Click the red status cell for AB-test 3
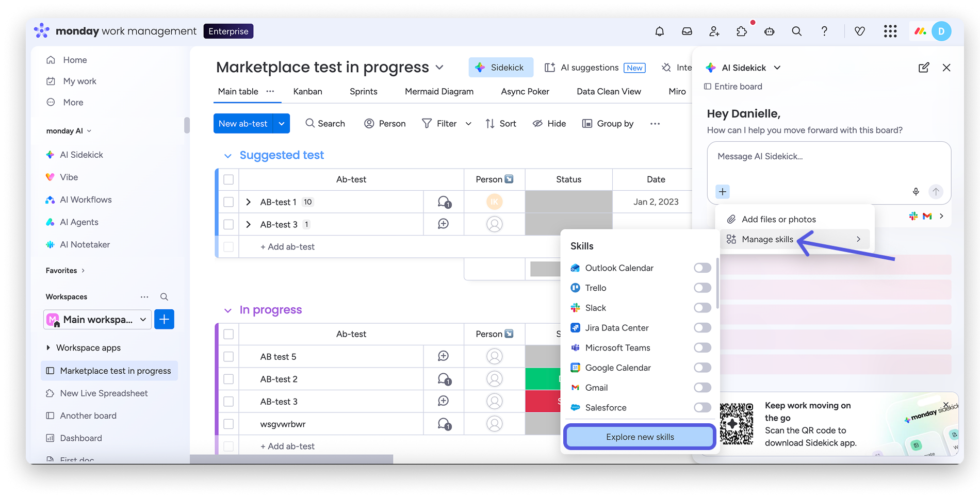980x498 pixels. click(x=543, y=402)
